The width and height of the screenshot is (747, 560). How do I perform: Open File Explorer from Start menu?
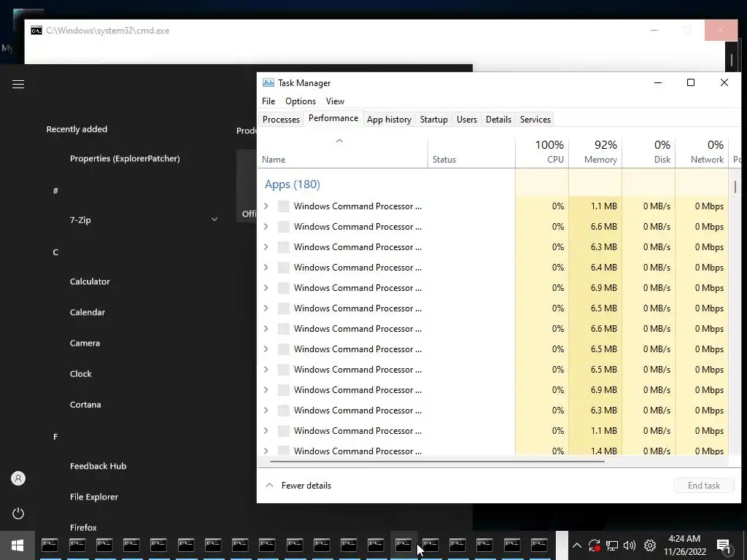[x=94, y=497]
